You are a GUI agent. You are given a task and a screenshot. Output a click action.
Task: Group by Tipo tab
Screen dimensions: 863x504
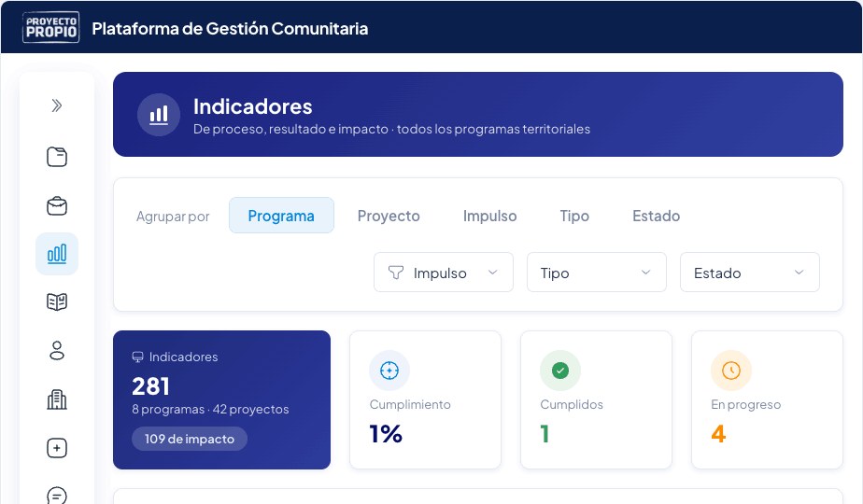574,216
